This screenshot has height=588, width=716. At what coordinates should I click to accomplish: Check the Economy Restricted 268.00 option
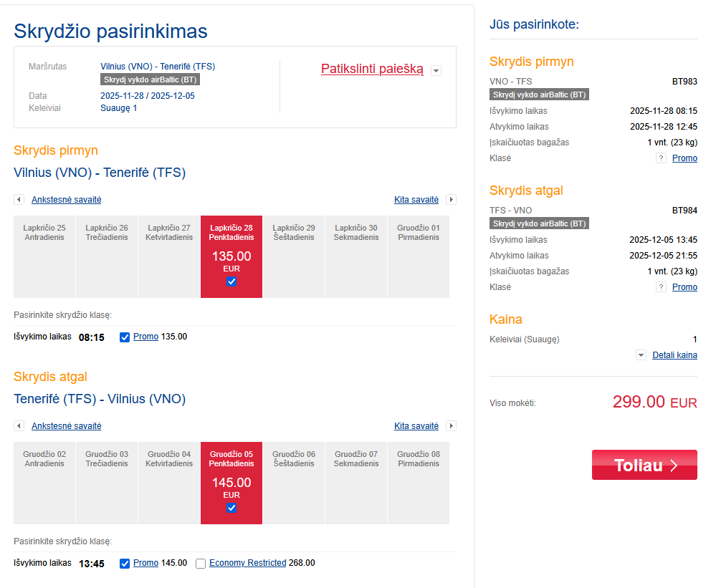[x=201, y=564]
